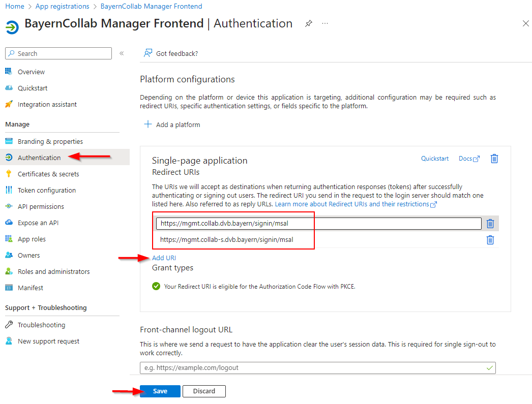Click the plus icon to add a platform

pos(148,125)
